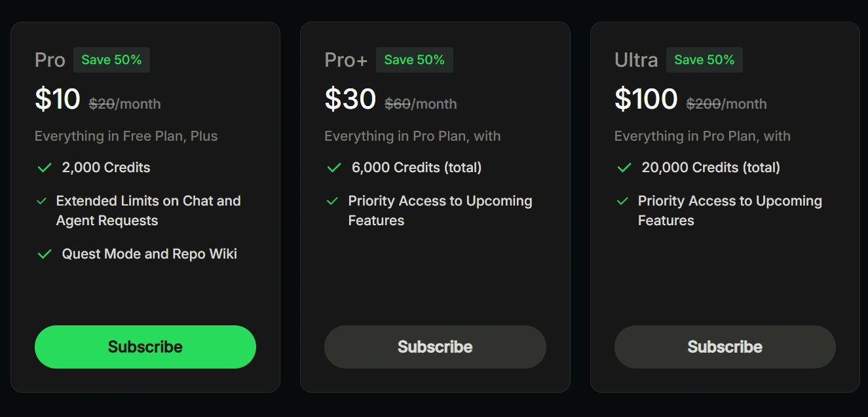This screenshot has width=868, height=417.
Task: Click the checkmark beside 20,000 Credits (total)
Action: tap(624, 168)
